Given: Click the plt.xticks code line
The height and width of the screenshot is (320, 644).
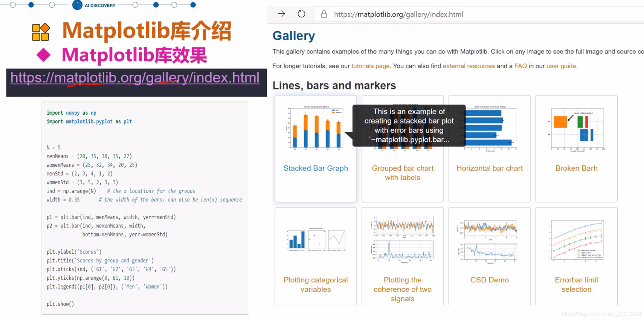Looking at the screenshot, I should pos(111,269).
